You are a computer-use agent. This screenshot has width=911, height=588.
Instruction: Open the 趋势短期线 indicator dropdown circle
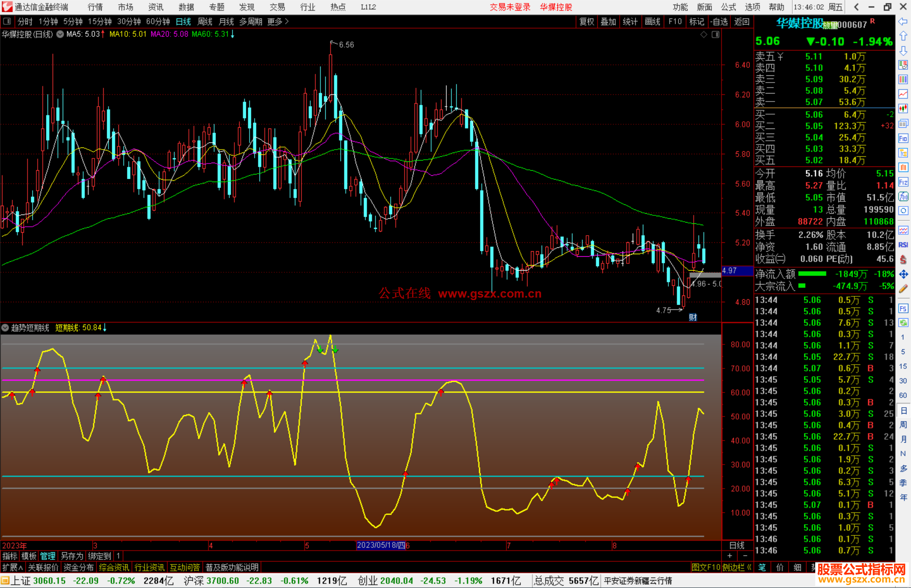(5, 328)
